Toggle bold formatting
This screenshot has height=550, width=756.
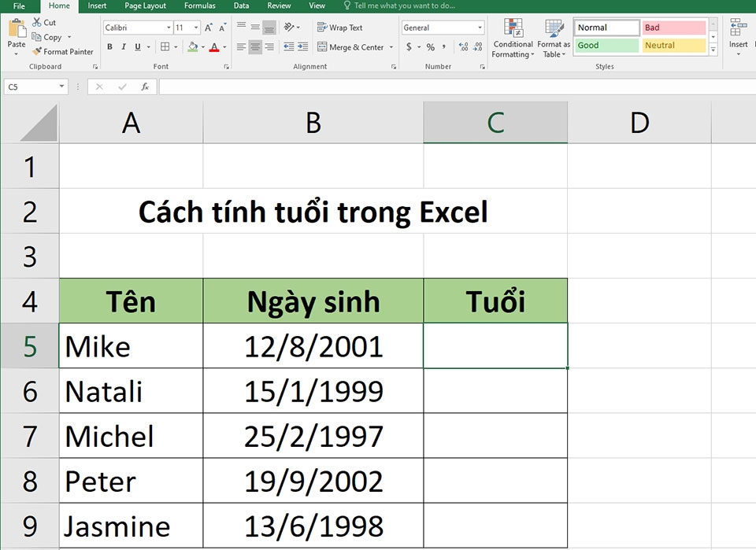click(109, 46)
